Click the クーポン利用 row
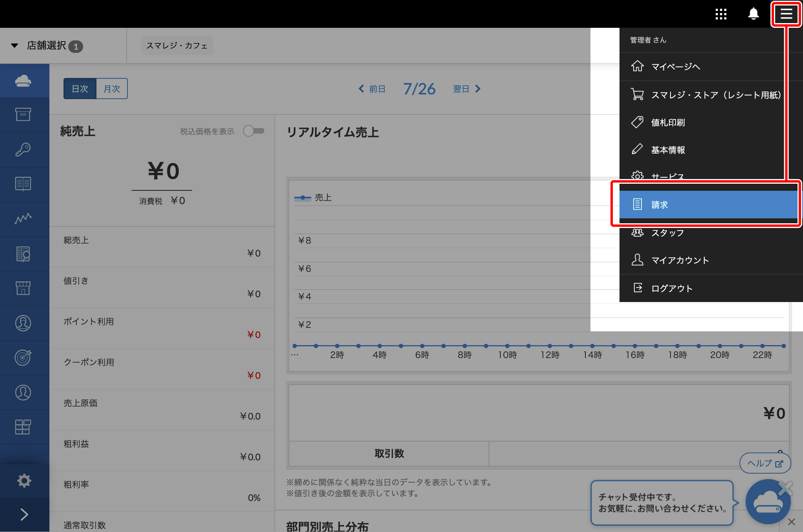803x532 pixels. point(162,369)
